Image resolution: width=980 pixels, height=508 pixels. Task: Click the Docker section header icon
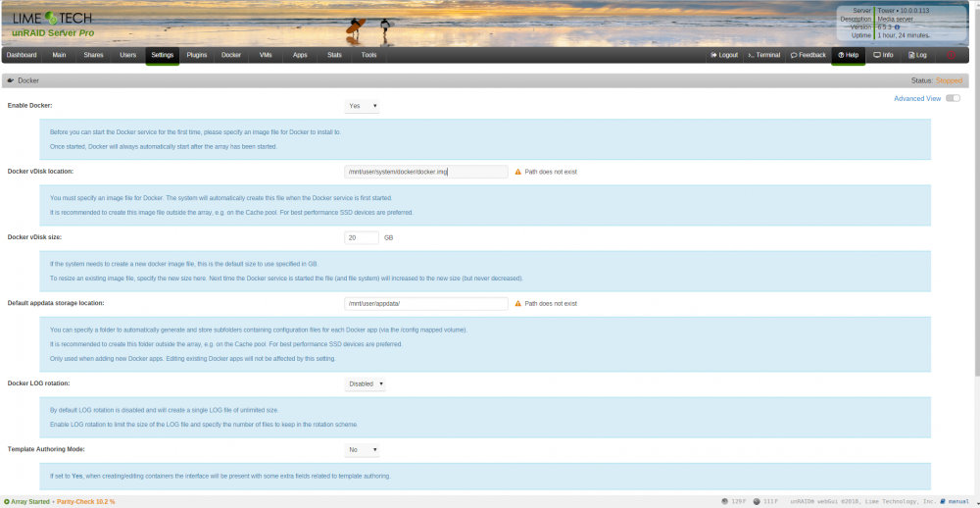click(11, 80)
